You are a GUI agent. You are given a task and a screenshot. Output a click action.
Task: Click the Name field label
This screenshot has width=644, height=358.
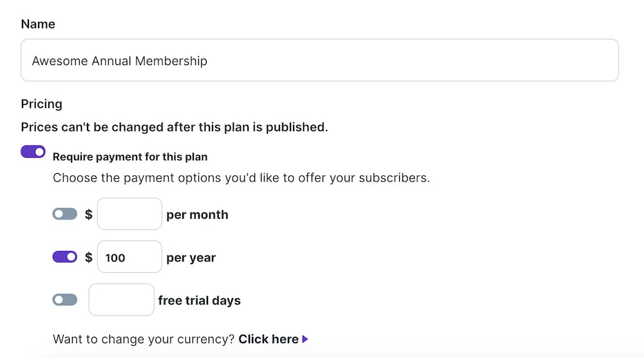pos(38,24)
